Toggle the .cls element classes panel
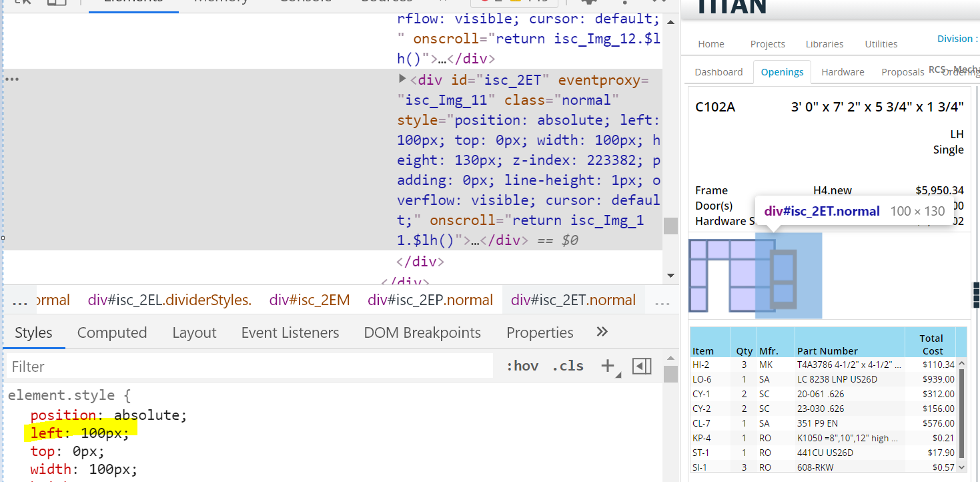The image size is (980, 482). (x=567, y=366)
